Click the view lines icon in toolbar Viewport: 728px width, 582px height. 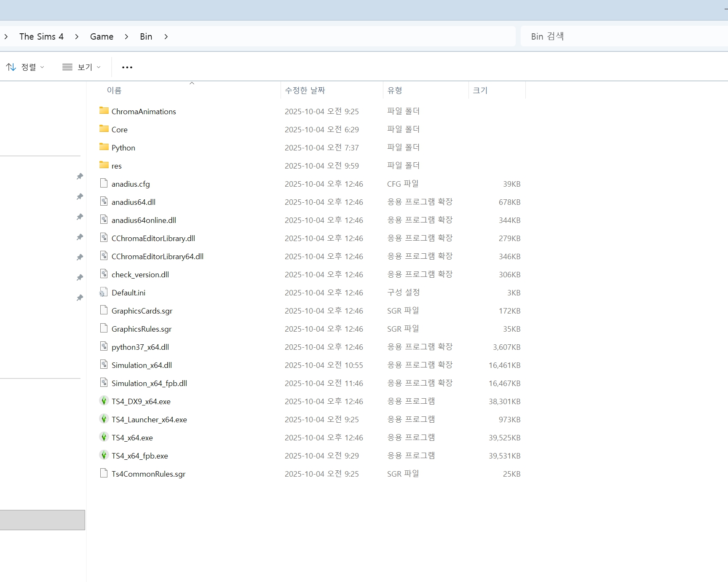pos(67,67)
